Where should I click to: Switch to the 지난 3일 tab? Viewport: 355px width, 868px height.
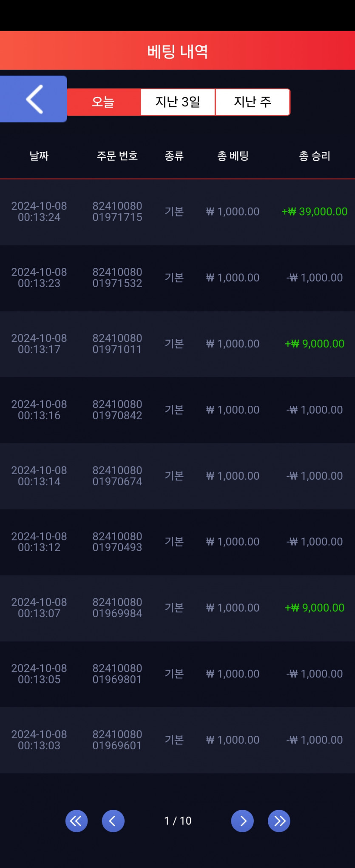pyautogui.click(x=178, y=102)
